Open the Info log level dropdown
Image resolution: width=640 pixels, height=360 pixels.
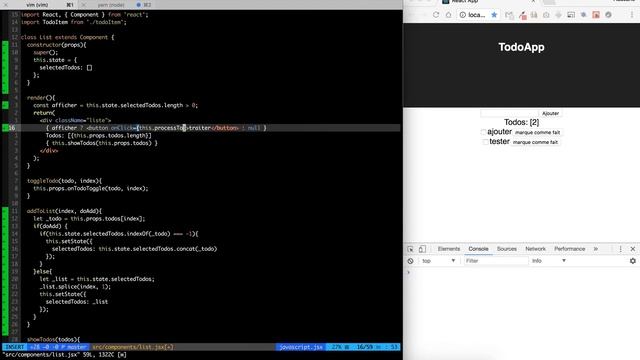[549, 261]
